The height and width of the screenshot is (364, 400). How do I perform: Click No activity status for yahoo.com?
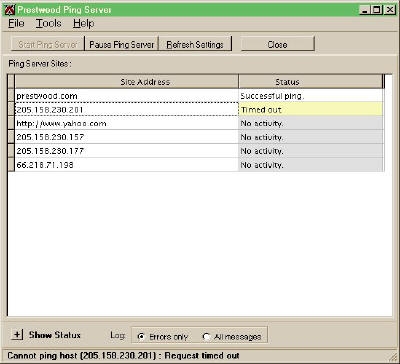(x=311, y=123)
